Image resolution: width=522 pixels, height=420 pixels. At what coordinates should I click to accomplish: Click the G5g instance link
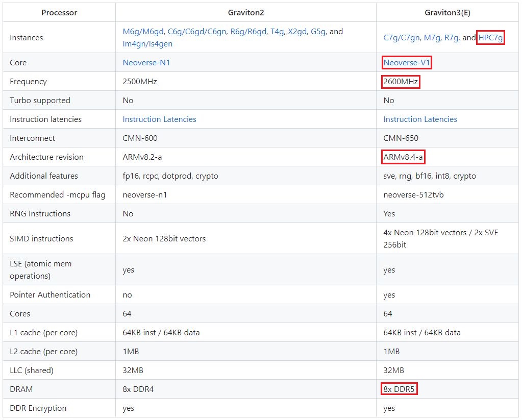tap(318, 32)
